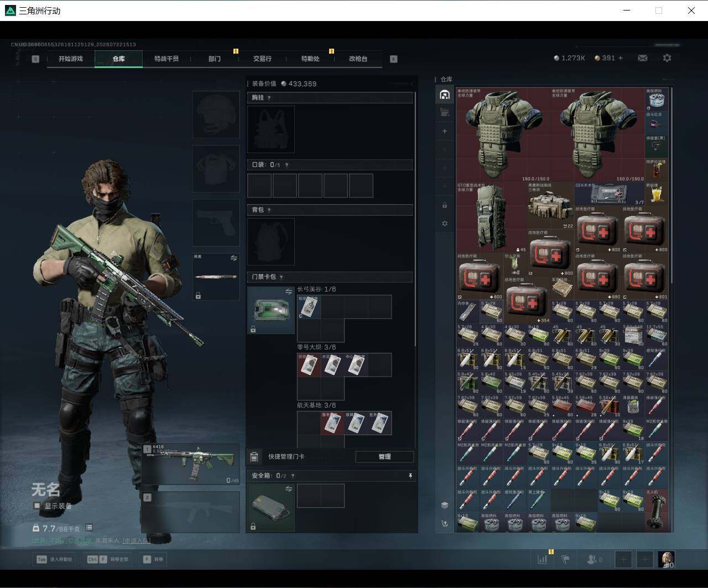Toggle the 显示装备 checkbox
Image resolution: width=708 pixels, height=588 pixels.
[37, 506]
